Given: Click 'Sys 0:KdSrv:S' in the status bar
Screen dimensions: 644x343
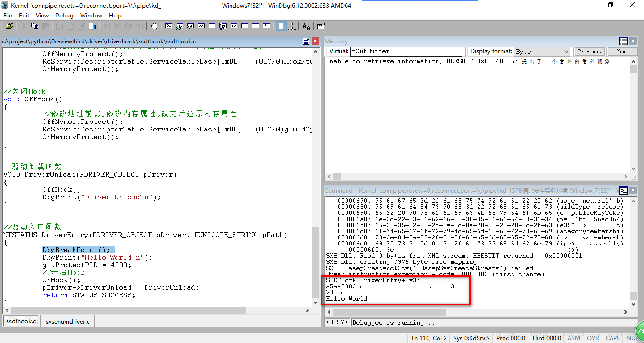Looking at the screenshot, I should pyautogui.click(x=472, y=338).
